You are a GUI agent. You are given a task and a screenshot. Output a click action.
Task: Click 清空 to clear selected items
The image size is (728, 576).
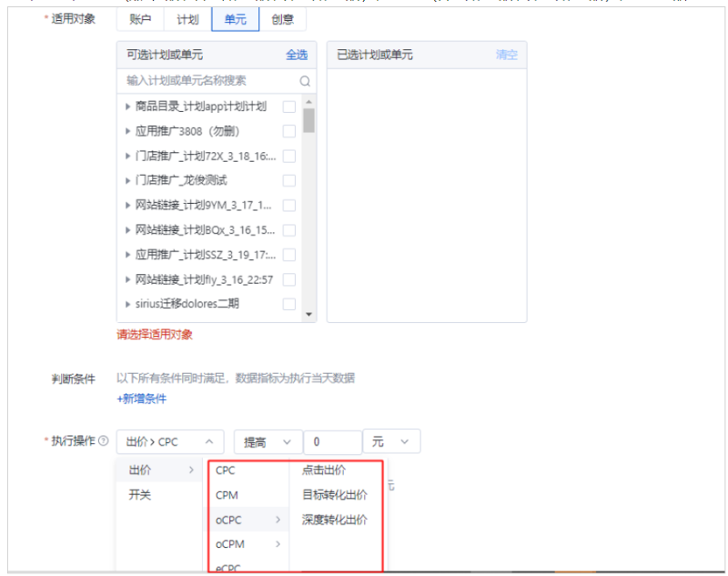508,55
